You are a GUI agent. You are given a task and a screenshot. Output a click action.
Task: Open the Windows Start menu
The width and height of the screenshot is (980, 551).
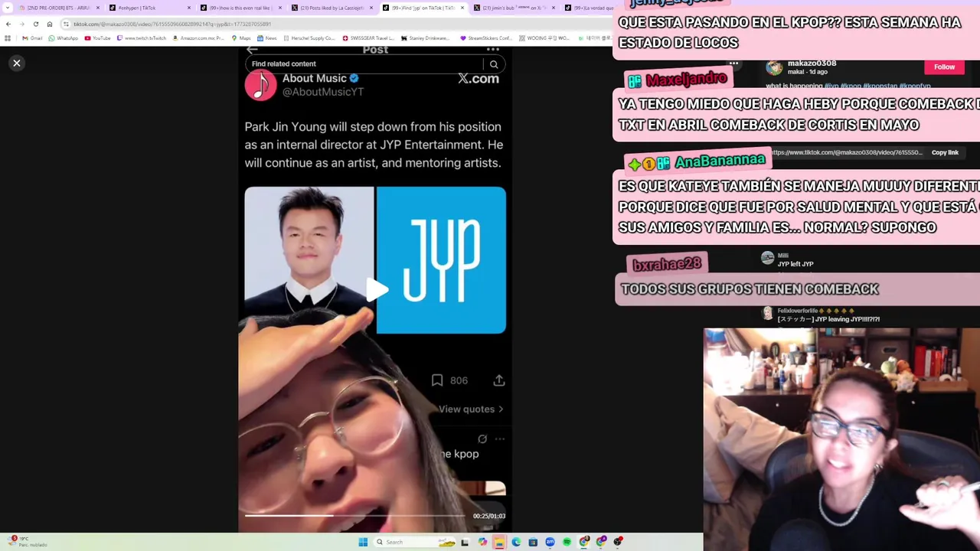pos(363,542)
